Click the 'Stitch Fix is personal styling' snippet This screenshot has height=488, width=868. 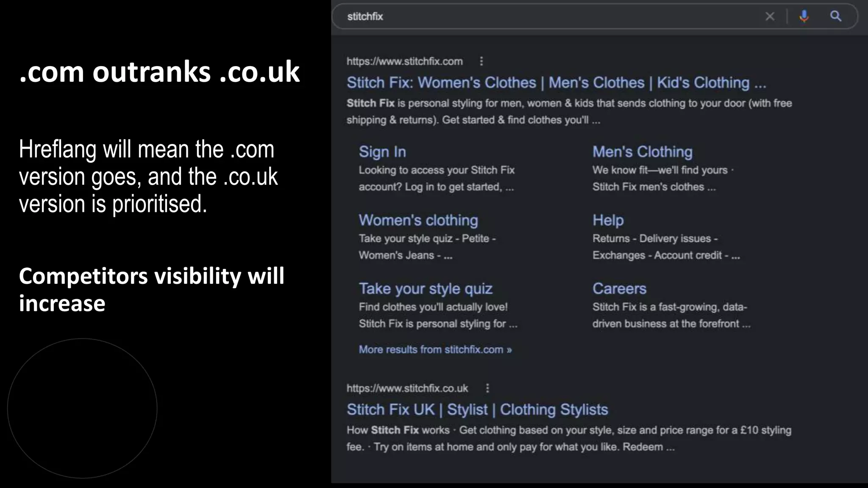[569, 112]
